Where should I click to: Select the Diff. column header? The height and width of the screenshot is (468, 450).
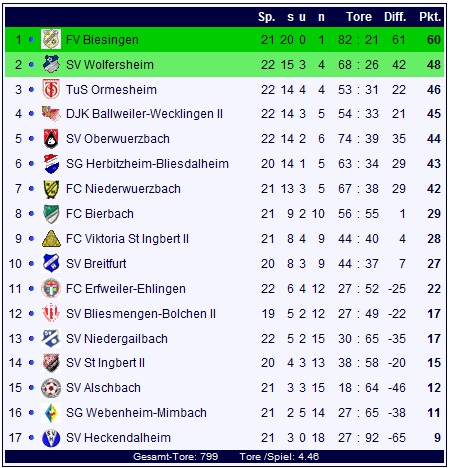coord(395,17)
